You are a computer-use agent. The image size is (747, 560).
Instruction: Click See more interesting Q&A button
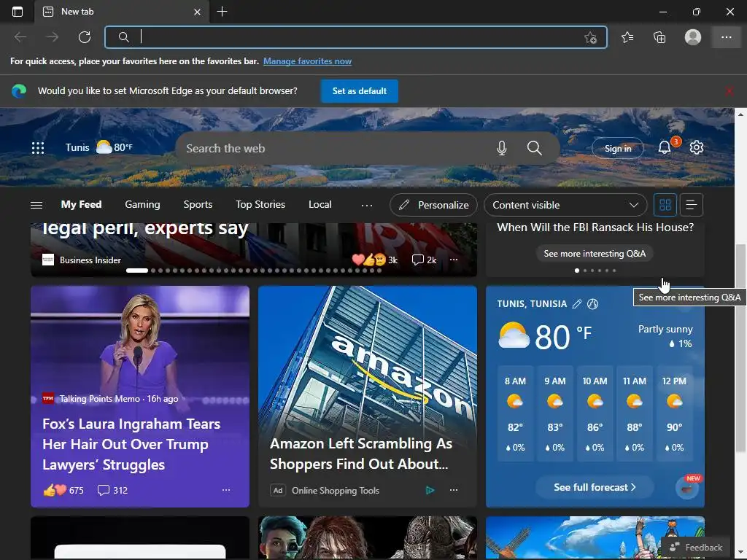pos(595,253)
